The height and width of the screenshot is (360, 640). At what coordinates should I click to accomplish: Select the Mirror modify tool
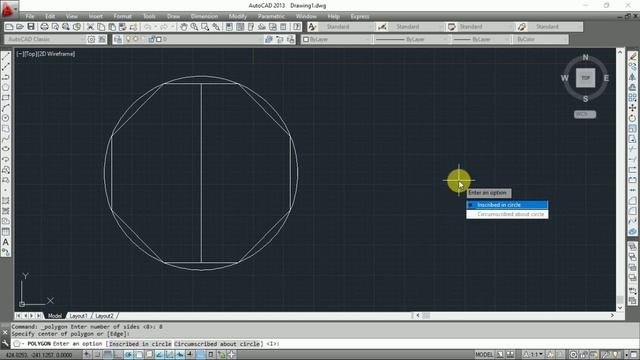[632, 77]
